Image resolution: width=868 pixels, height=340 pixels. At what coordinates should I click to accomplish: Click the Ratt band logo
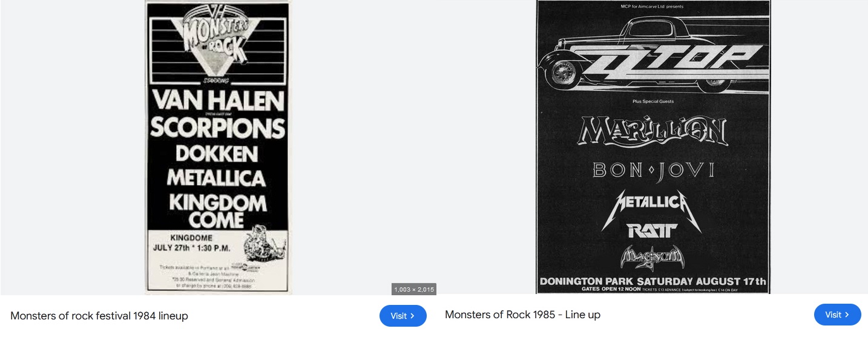(x=652, y=230)
